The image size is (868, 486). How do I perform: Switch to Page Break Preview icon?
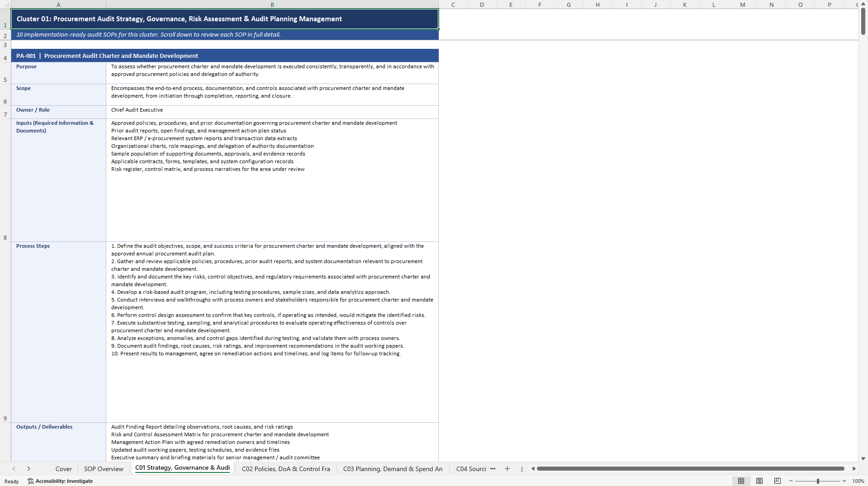tap(778, 481)
